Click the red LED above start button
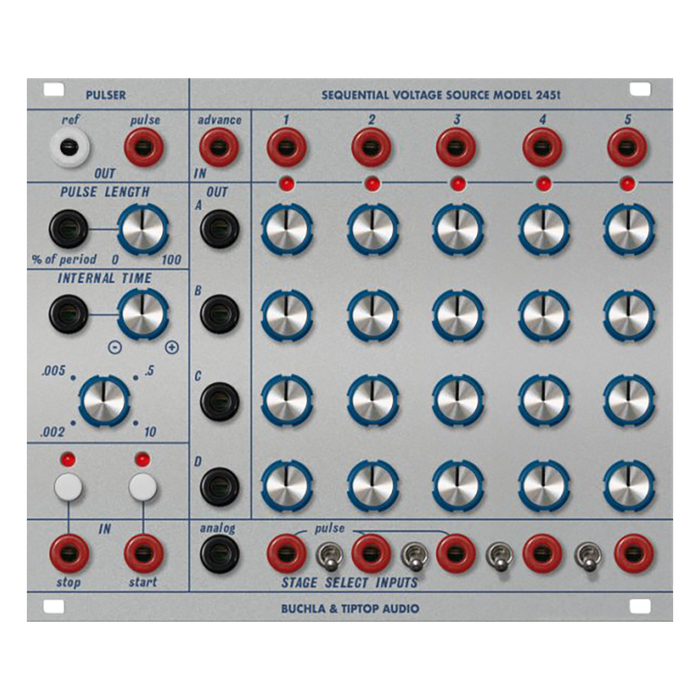Image resolution: width=700 pixels, height=700 pixels. point(142,459)
